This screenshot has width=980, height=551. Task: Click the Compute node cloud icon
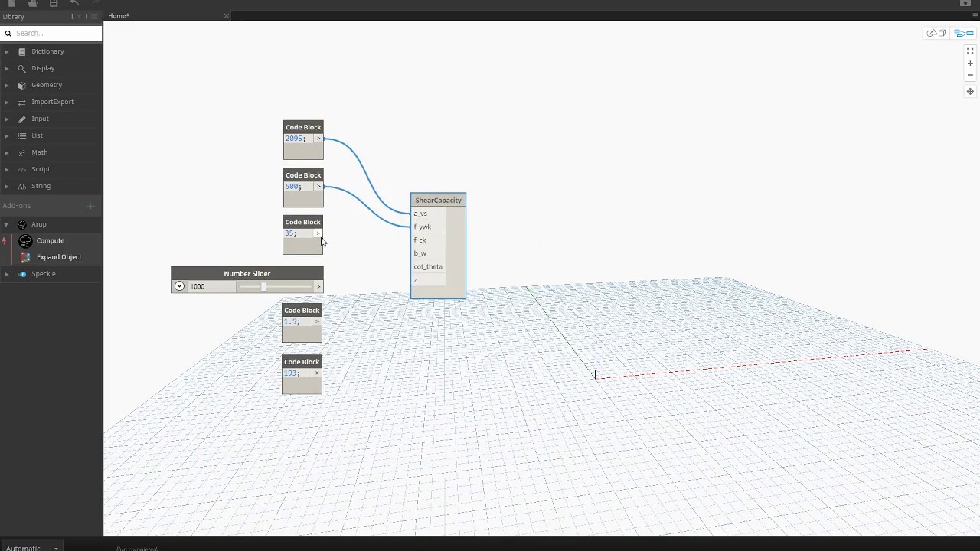25,240
